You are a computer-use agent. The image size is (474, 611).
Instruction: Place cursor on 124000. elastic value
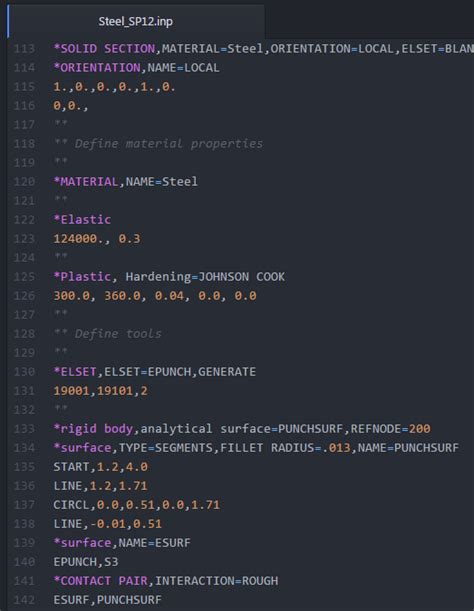[x=78, y=238]
